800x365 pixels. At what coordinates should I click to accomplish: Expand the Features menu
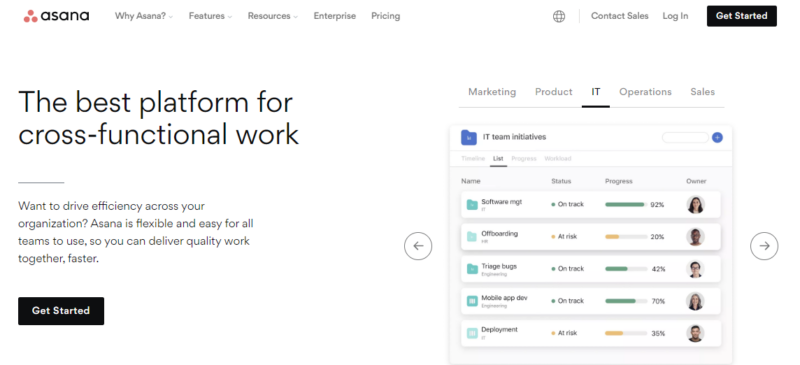pyautogui.click(x=210, y=16)
